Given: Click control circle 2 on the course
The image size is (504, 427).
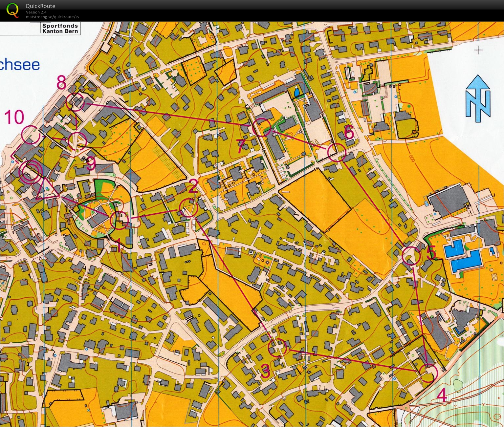Looking at the screenshot, I should (x=188, y=208).
